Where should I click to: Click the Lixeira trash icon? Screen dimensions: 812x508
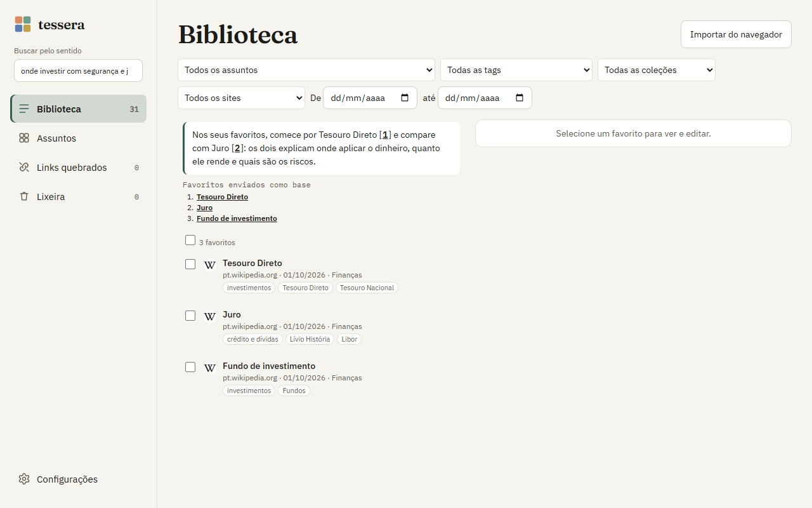coord(24,196)
